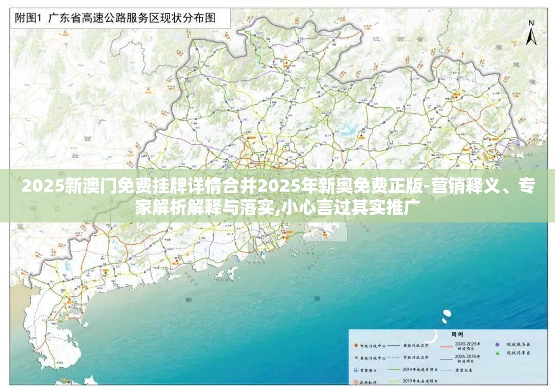Click the 运输机场 airport legend icon
This screenshot has height=392, width=555.
(x=356, y=382)
